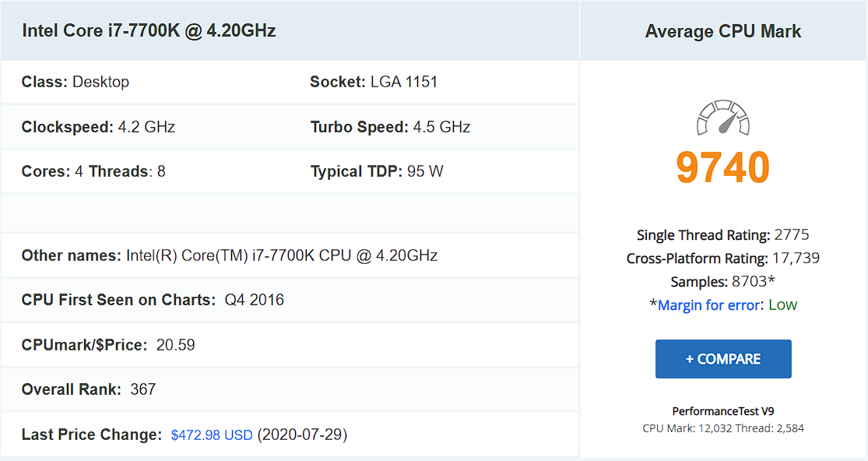
Task: Click the Clockspeed 4.2 GHz field
Action: pos(99,127)
